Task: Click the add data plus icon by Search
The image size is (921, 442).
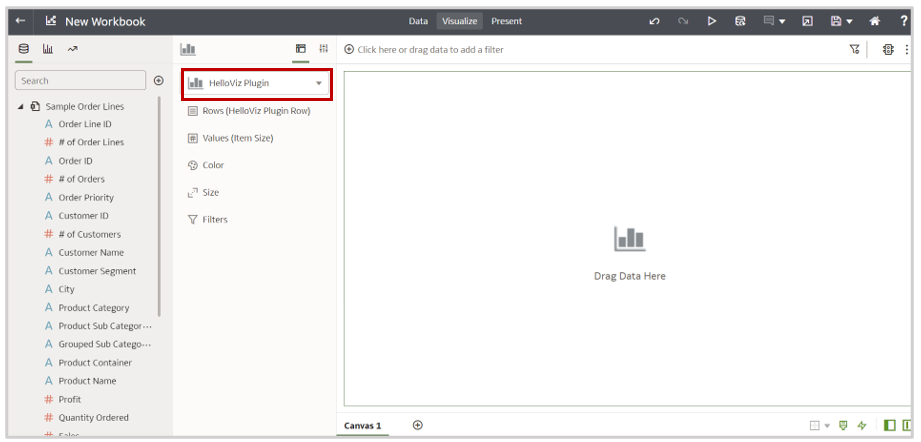Action: 159,80
